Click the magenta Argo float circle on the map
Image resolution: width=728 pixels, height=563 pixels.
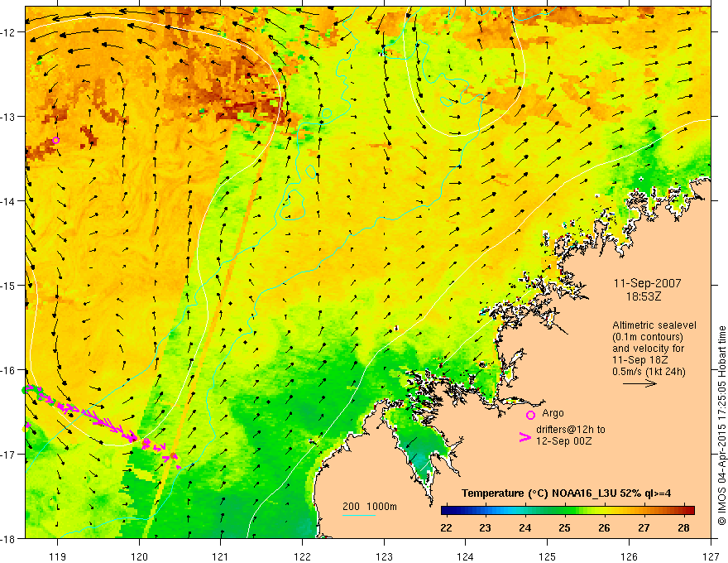(55, 140)
